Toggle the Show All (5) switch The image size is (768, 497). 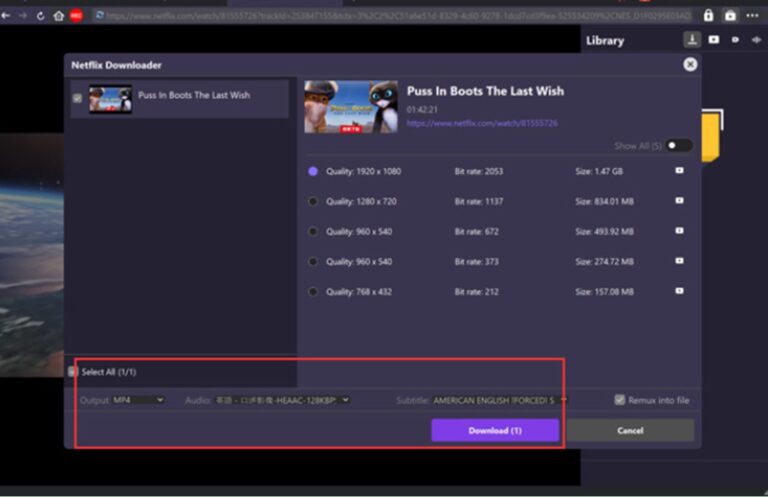679,145
